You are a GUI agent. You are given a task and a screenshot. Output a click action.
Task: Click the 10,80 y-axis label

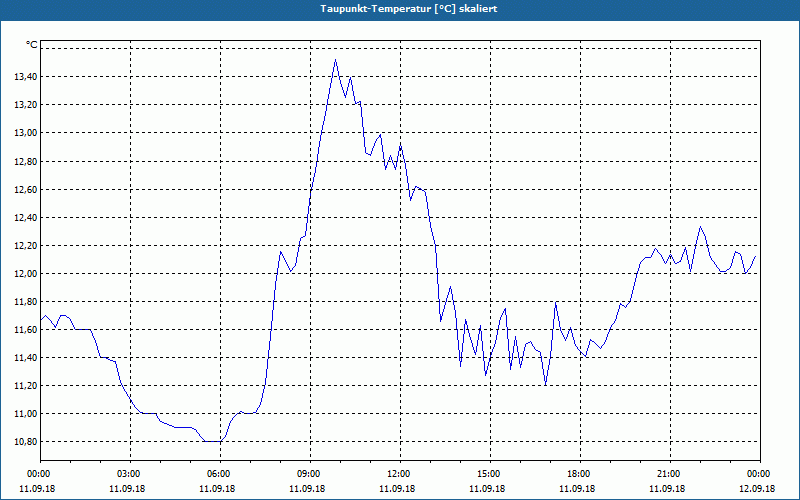click(25, 441)
